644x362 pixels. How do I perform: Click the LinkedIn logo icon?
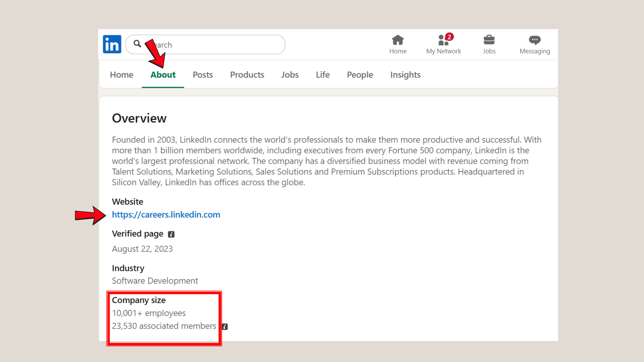(x=112, y=44)
